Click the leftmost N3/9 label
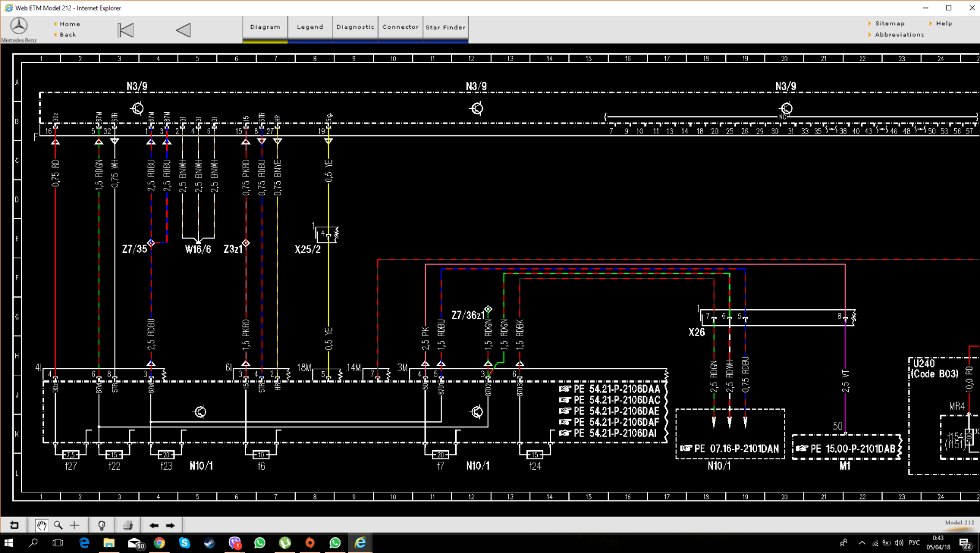The image size is (980, 553). coord(137,86)
